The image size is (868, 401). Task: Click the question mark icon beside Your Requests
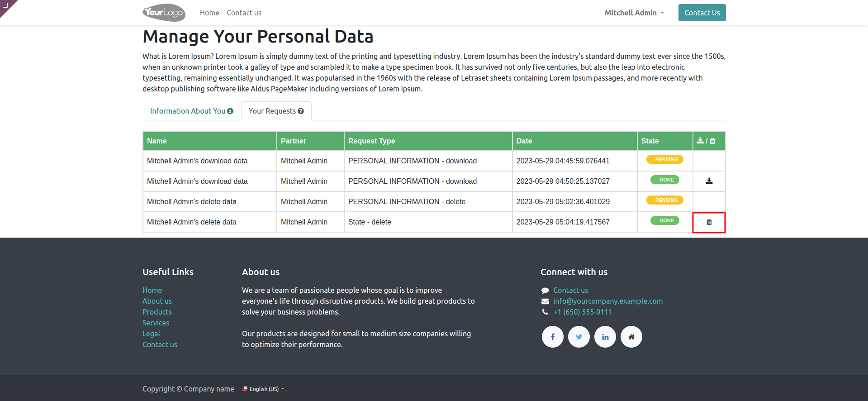pos(301,111)
